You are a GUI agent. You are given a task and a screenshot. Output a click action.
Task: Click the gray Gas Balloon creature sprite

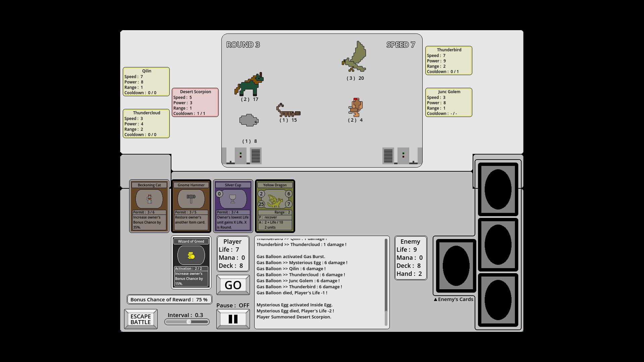pos(248,121)
